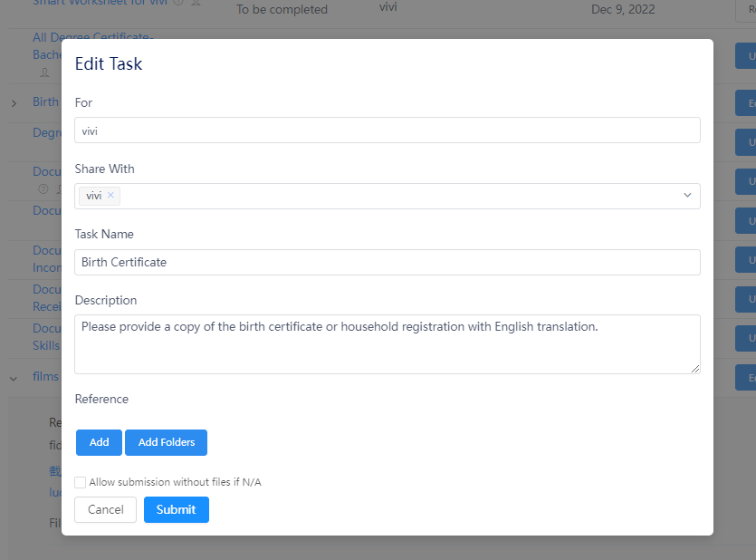Enable Allow submission without files checkbox
756x560 pixels.
[x=81, y=482]
